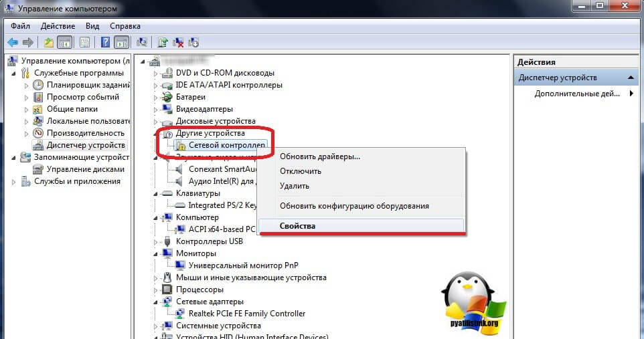Open the Действие menu
The image size is (644, 339).
click(58, 25)
